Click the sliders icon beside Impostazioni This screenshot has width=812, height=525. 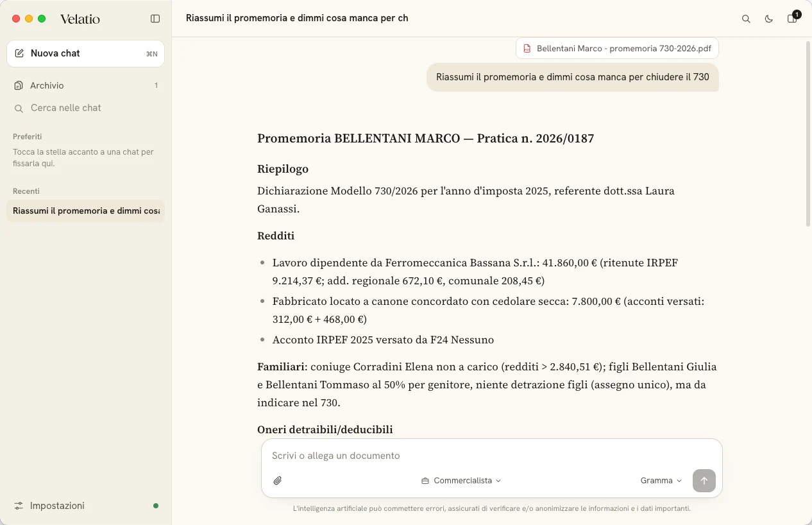click(19, 506)
